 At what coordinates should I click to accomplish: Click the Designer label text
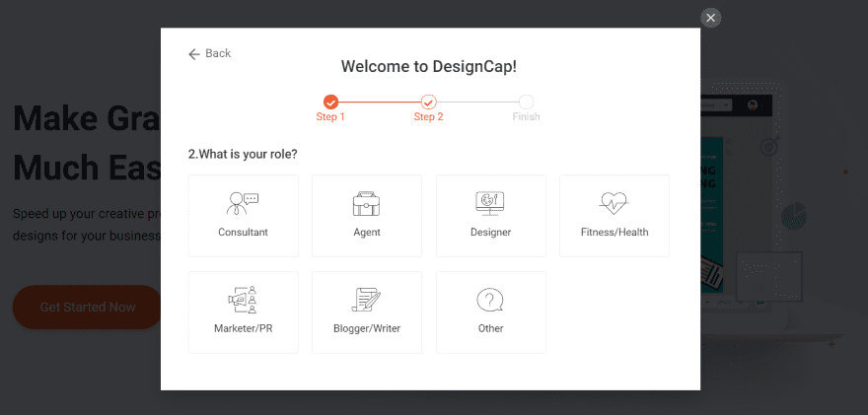coord(490,233)
